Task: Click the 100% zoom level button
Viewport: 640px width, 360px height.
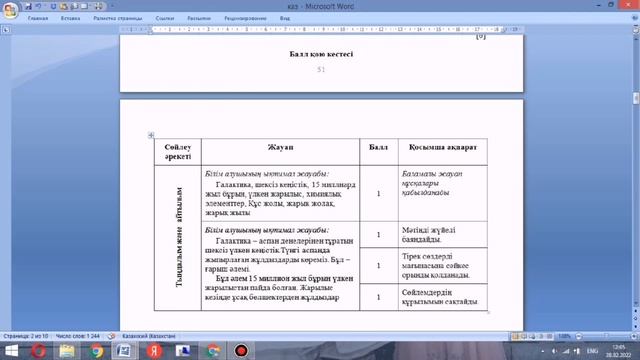Action: coord(564,336)
